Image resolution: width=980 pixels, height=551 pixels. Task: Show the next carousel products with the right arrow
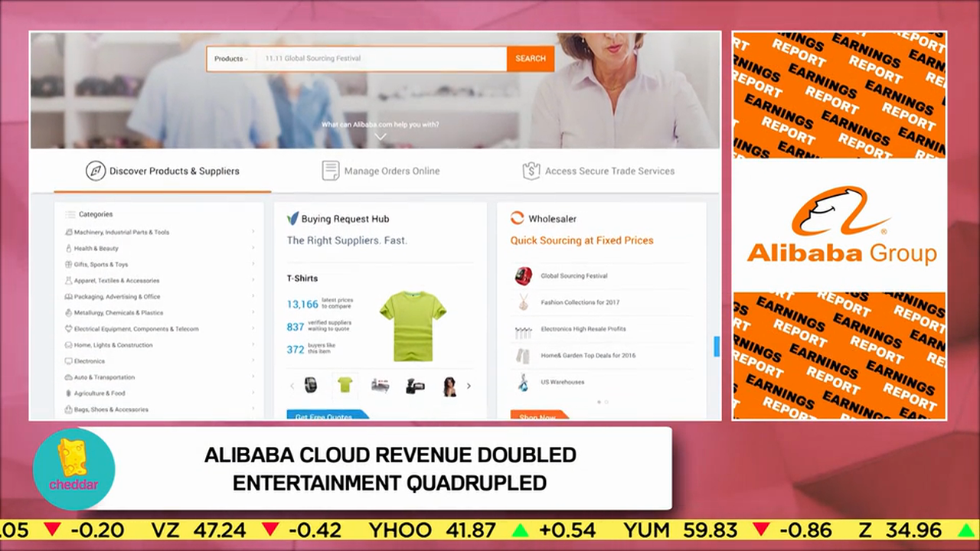click(469, 386)
